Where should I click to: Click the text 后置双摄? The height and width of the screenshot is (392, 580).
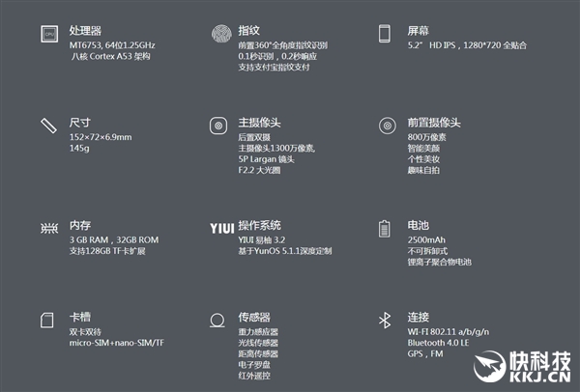tap(254, 137)
